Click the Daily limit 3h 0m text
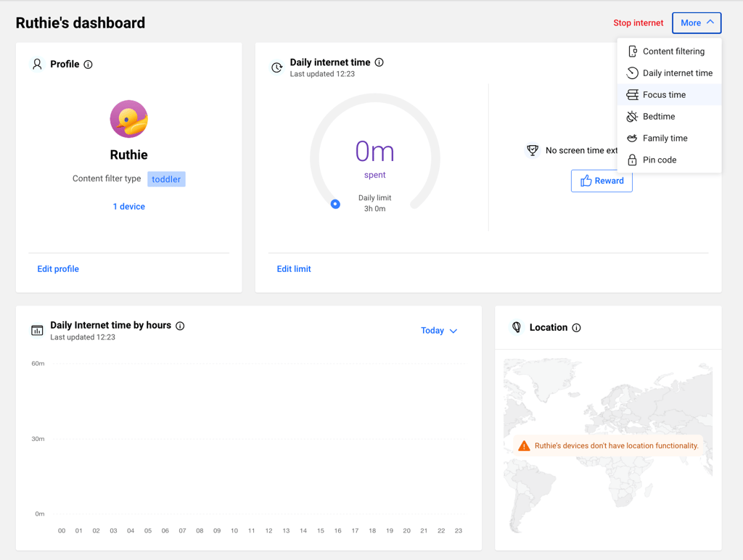743x560 pixels. pos(375,203)
